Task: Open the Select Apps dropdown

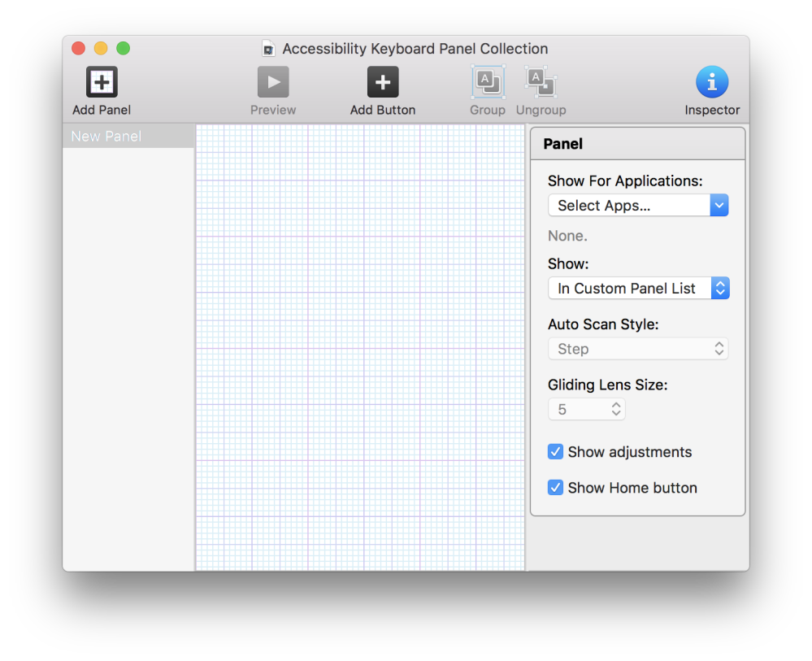Action: pos(637,205)
